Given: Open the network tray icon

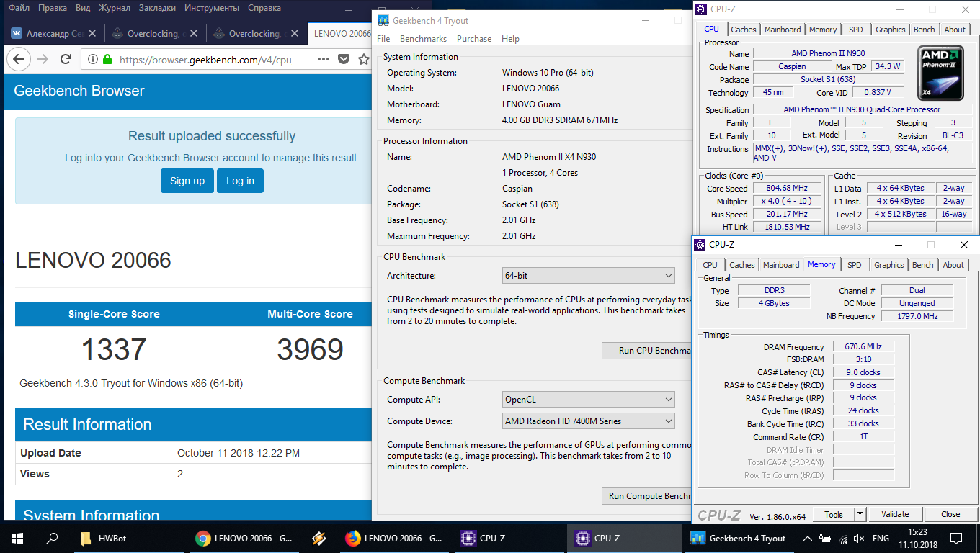Looking at the screenshot, I should coord(843,539).
